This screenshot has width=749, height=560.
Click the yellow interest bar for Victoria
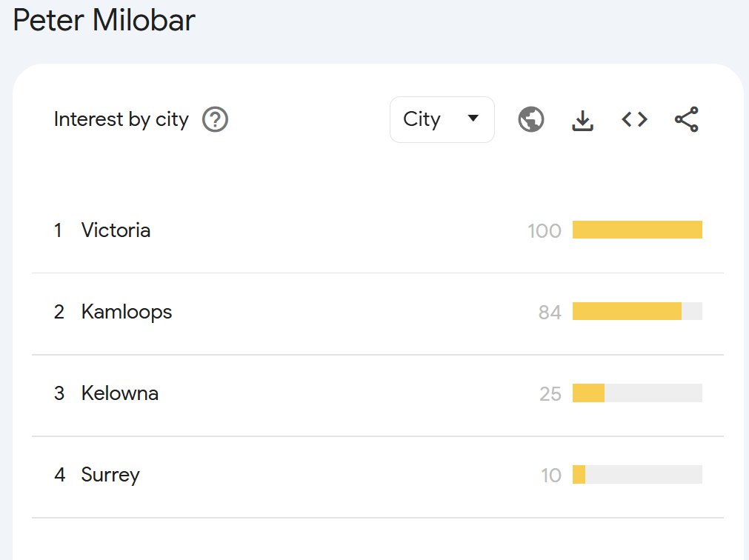coord(637,230)
